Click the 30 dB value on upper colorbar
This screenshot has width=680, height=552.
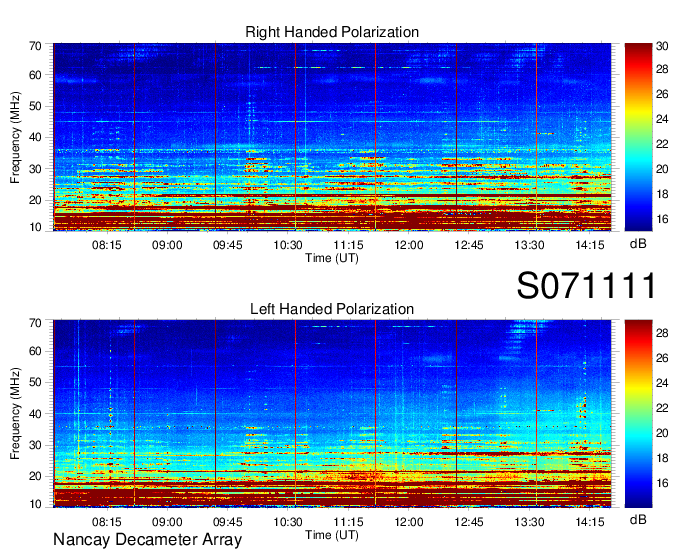point(662,46)
